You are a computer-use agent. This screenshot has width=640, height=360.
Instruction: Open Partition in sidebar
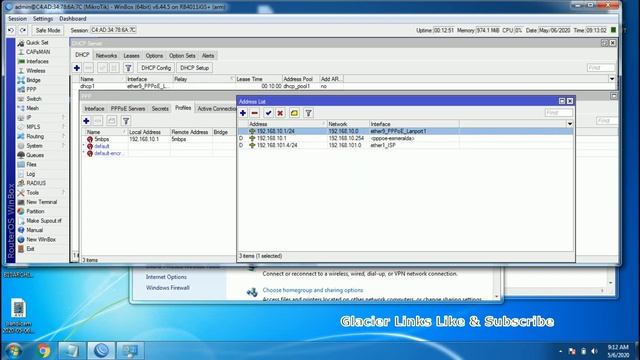coord(35,211)
